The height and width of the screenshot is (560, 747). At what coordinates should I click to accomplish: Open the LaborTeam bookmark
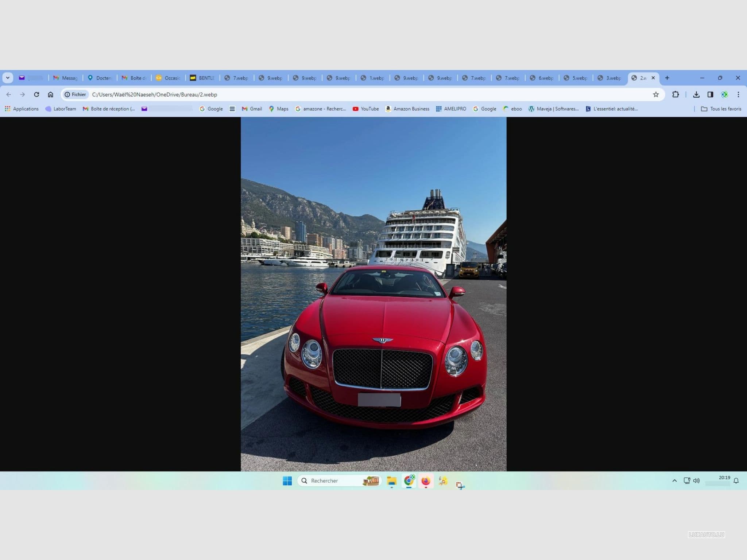(61, 109)
